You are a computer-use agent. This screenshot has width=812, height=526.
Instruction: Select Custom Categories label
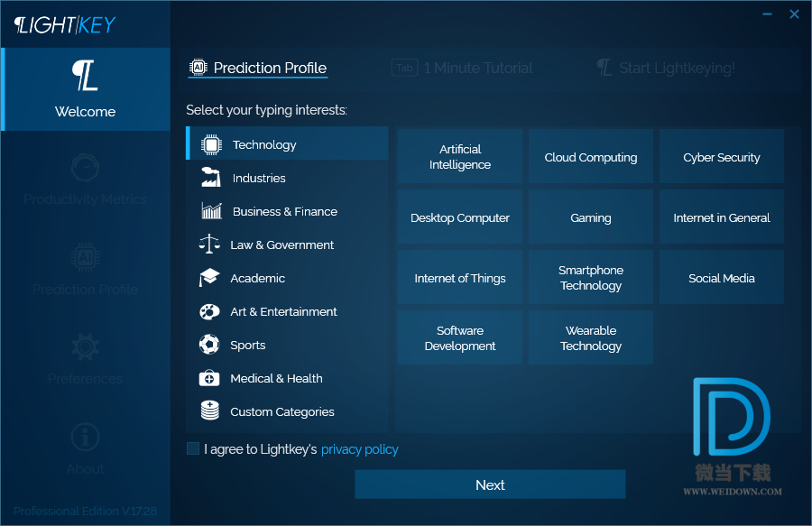coord(282,412)
